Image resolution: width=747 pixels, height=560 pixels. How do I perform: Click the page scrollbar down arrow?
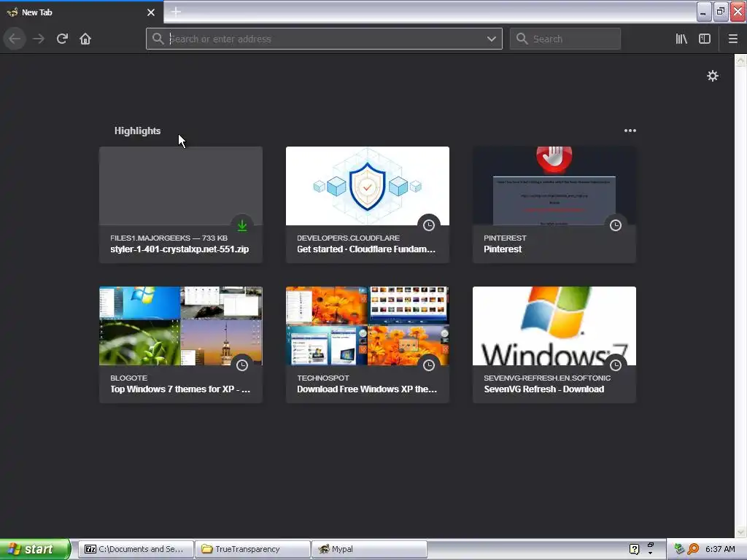740,532
